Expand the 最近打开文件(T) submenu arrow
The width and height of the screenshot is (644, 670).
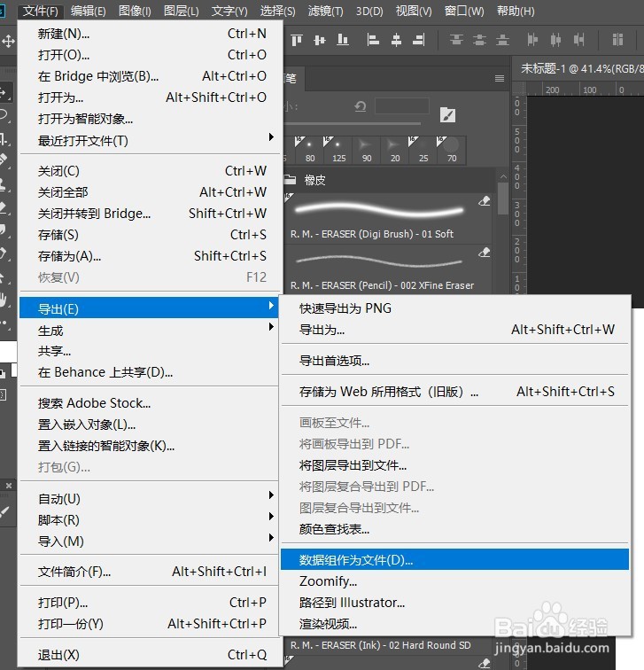pyautogui.click(x=271, y=137)
